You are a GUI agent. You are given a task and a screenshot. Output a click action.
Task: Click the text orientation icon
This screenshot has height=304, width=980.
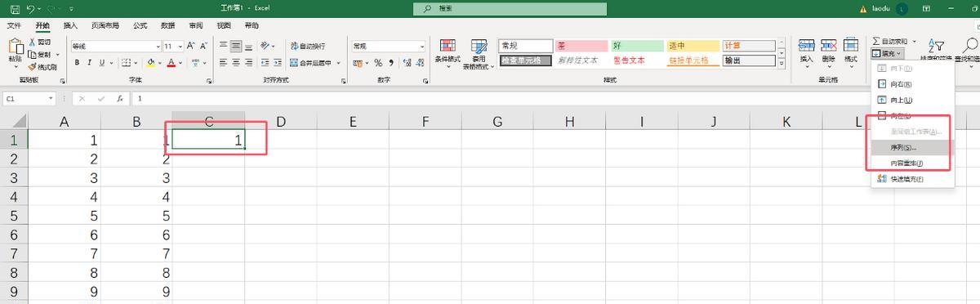click(x=265, y=46)
